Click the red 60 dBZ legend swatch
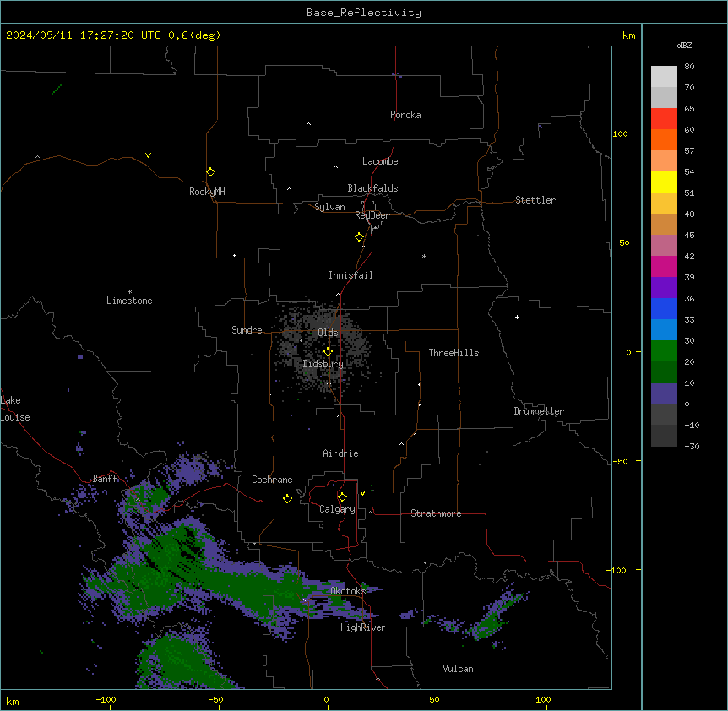 click(x=664, y=119)
